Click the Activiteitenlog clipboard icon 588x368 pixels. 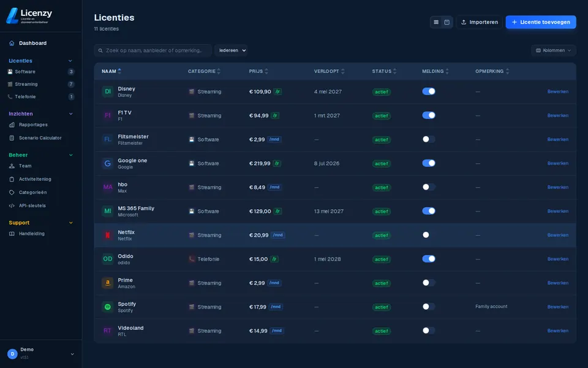[12, 179]
